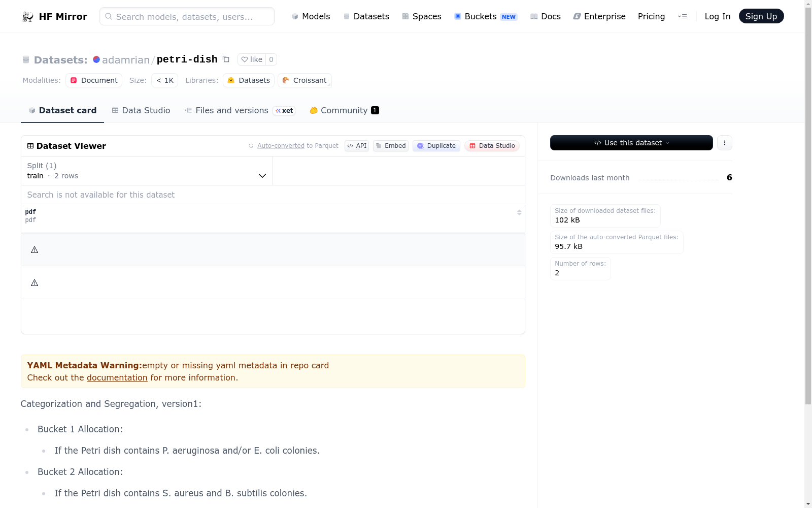Open the train split dropdown
The height and width of the screenshot is (508, 812).
coord(147,171)
